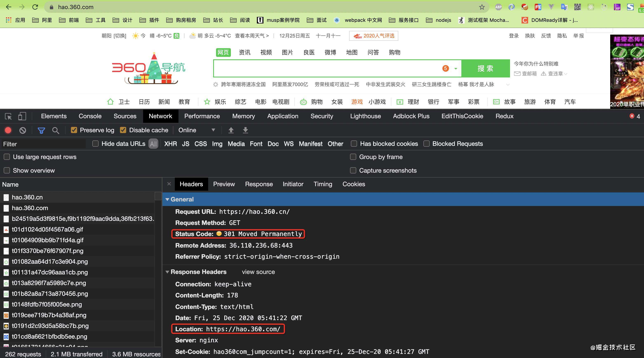
Task: Switch to the Elements panel
Action: point(54,116)
